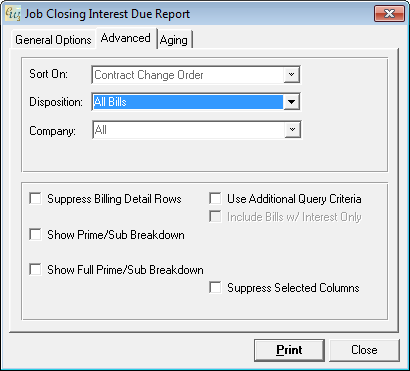The height and width of the screenshot is (371, 410).
Task: Click the application icon in title bar
Action: (13, 14)
